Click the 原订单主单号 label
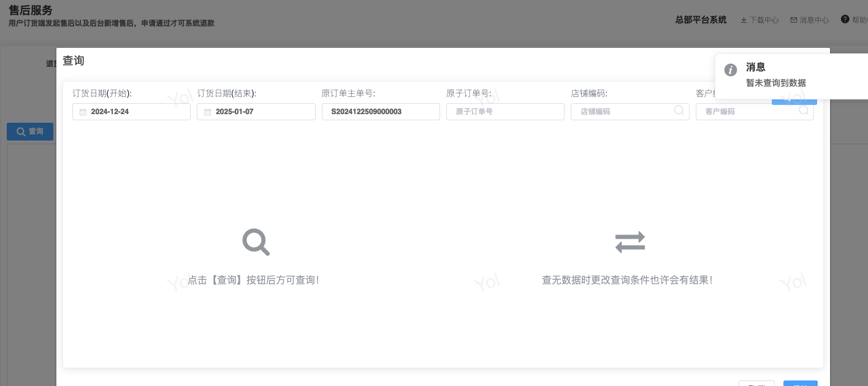868x386 pixels. pos(348,93)
